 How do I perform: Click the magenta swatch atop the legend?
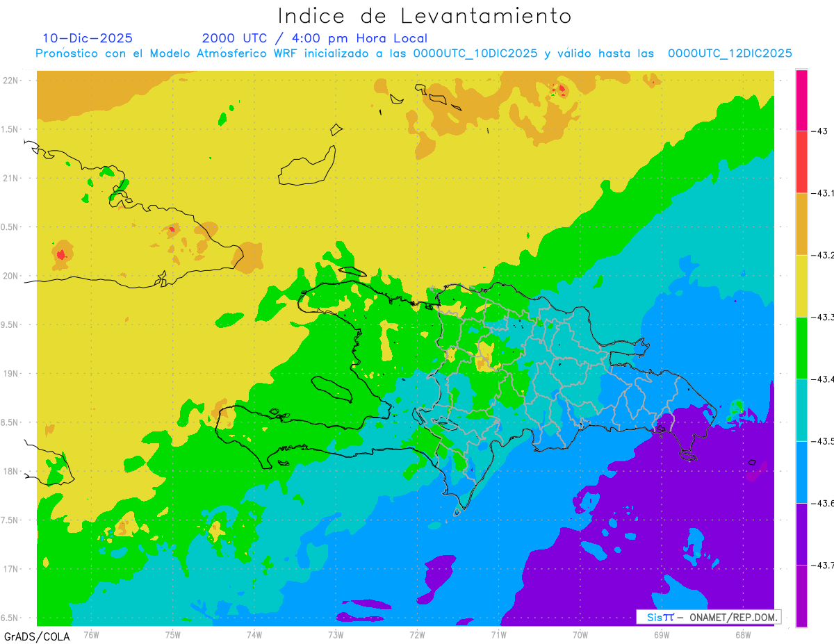801,100
